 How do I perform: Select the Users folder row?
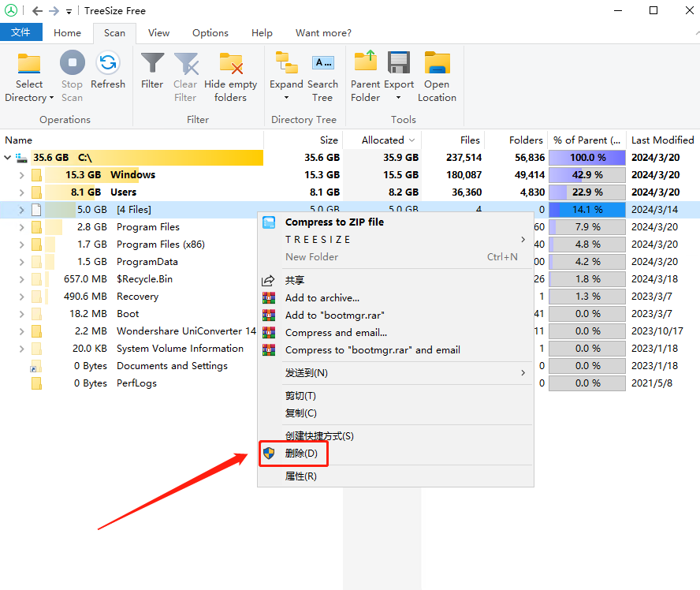click(123, 192)
